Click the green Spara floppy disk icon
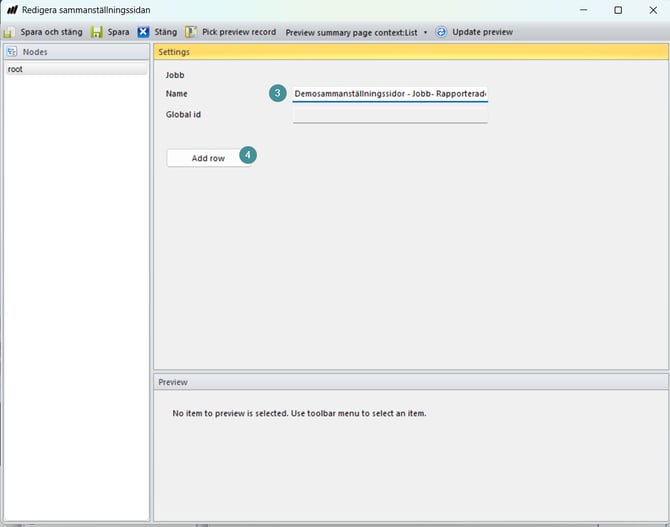670x527 pixels. pos(97,32)
